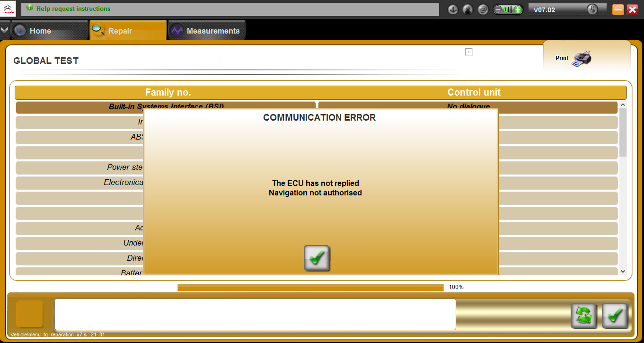644x343 pixels.
Task: Switch to the Home tab
Action: [x=40, y=31]
